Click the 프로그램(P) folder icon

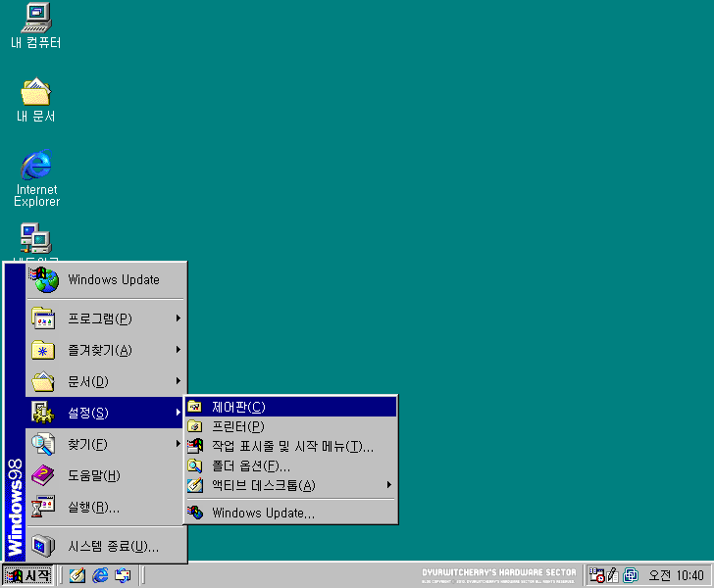pyautogui.click(x=43, y=318)
